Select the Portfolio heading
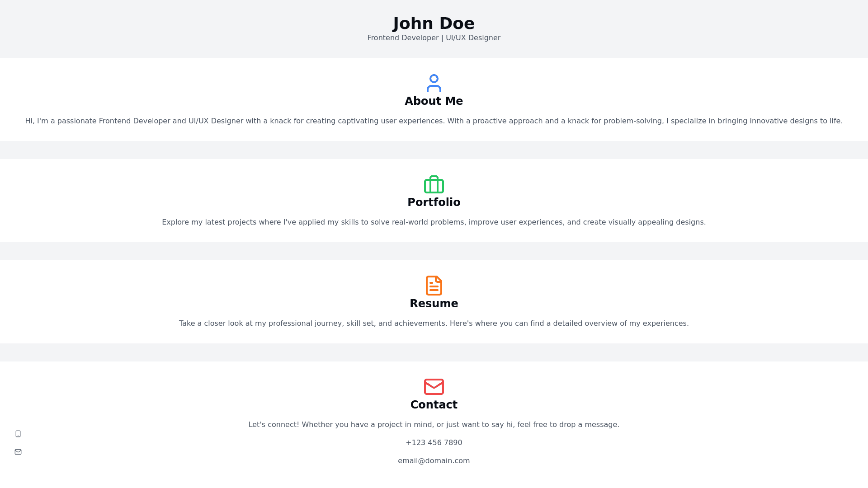The height and width of the screenshot is (488, 868). click(x=434, y=202)
